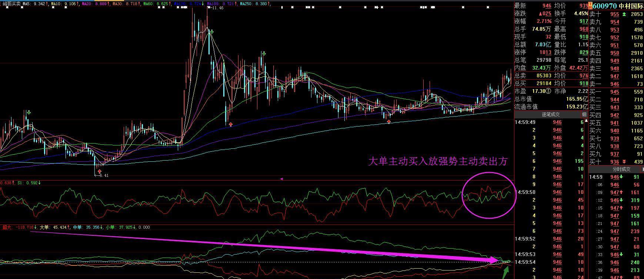Click the MA30: 8.718 label

pos(126,4)
